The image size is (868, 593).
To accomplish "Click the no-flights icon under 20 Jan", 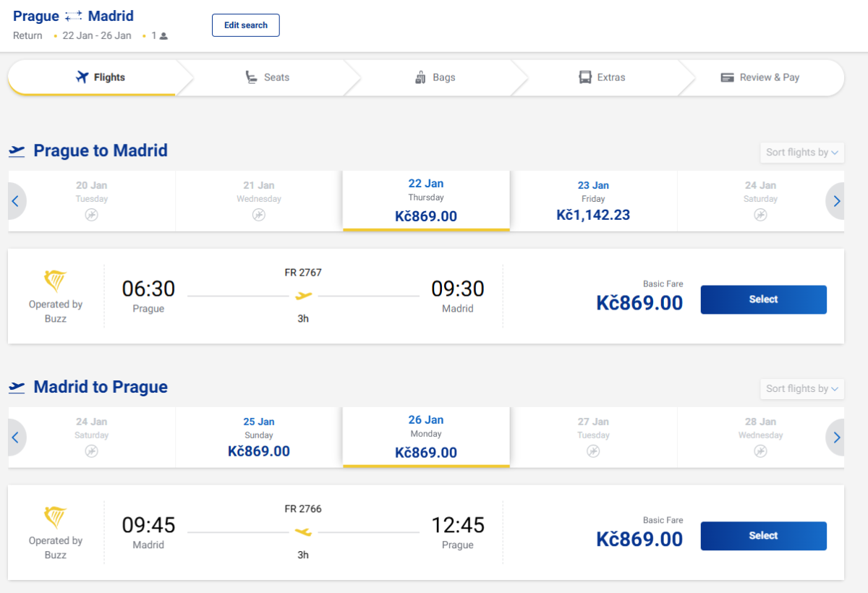I will pos(91,215).
